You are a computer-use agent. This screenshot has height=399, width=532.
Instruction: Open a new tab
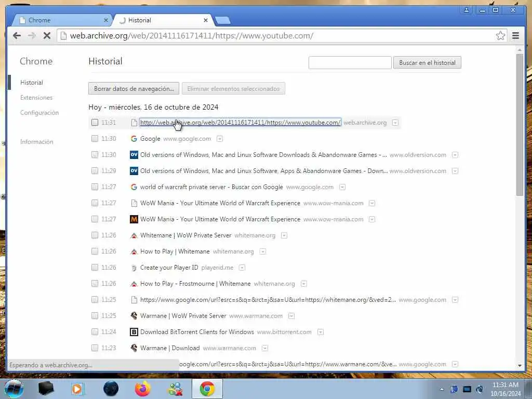click(x=223, y=20)
